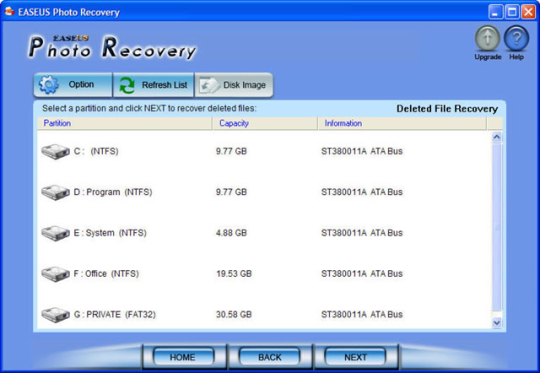Click the 30.58 GB capacity value
This screenshot has width=540, height=373.
[x=234, y=314]
